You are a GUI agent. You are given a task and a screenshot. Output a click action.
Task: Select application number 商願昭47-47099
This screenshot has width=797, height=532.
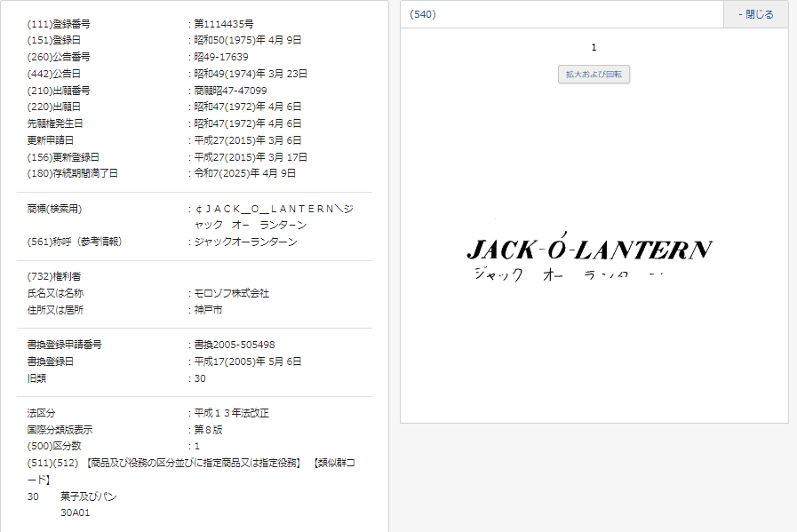click(x=230, y=91)
